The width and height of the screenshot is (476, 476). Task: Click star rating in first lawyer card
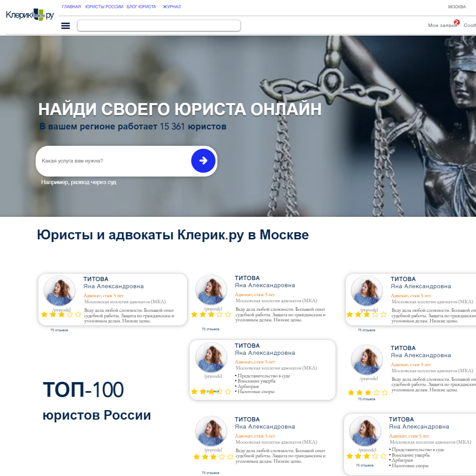coord(61,314)
